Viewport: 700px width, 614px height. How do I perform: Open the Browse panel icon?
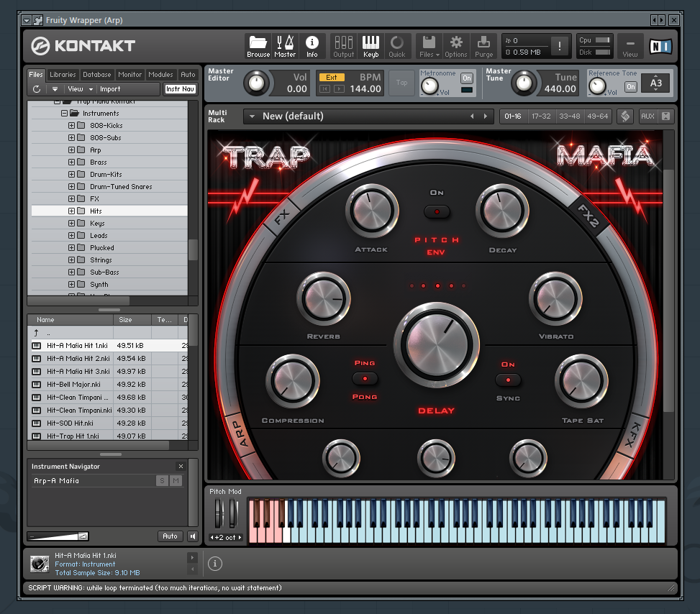[x=258, y=46]
